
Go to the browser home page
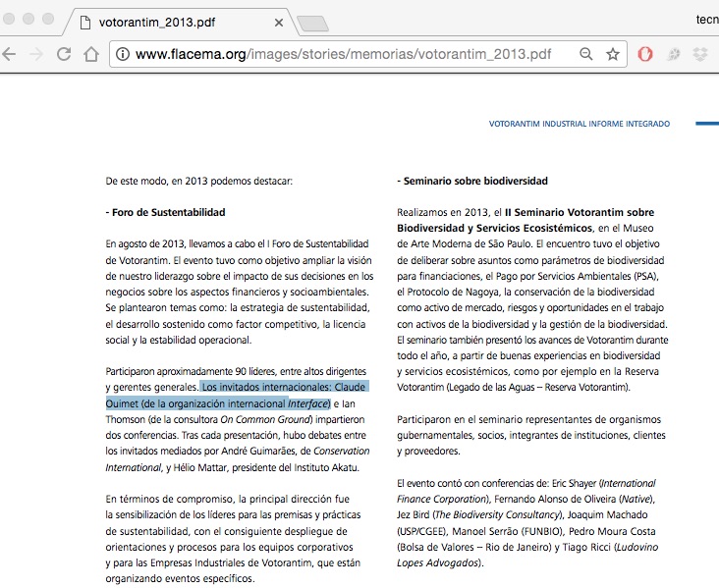(90, 54)
